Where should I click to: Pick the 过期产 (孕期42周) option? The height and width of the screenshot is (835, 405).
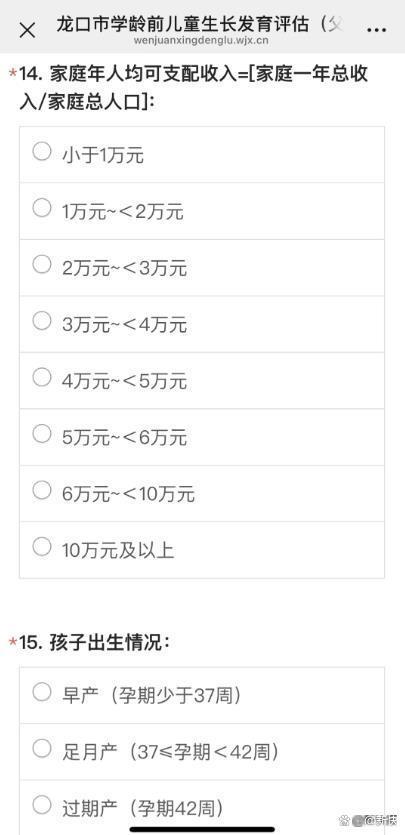tap(202, 807)
